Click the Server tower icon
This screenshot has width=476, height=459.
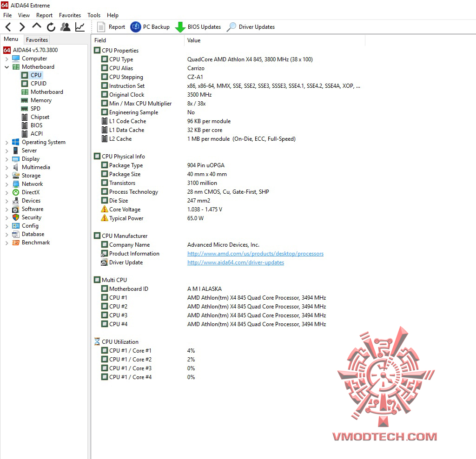point(16,151)
